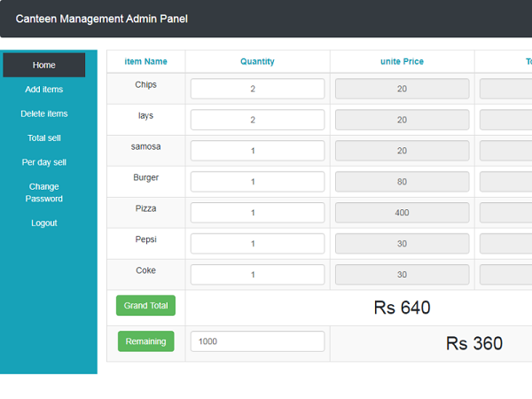The image size is (532, 399).
Task: Focus the lays quantity field
Action: point(257,120)
